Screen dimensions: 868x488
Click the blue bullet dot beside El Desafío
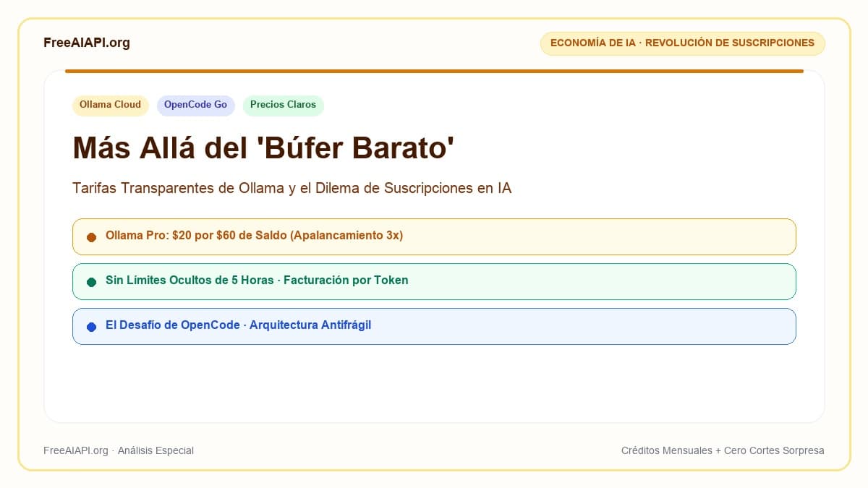click(x=91, y=327)
